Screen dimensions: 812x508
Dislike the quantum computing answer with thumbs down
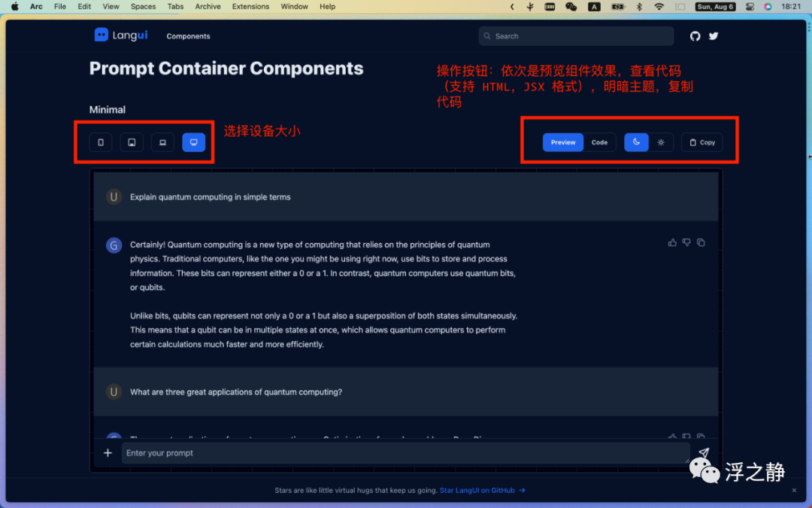click(686, 242)
